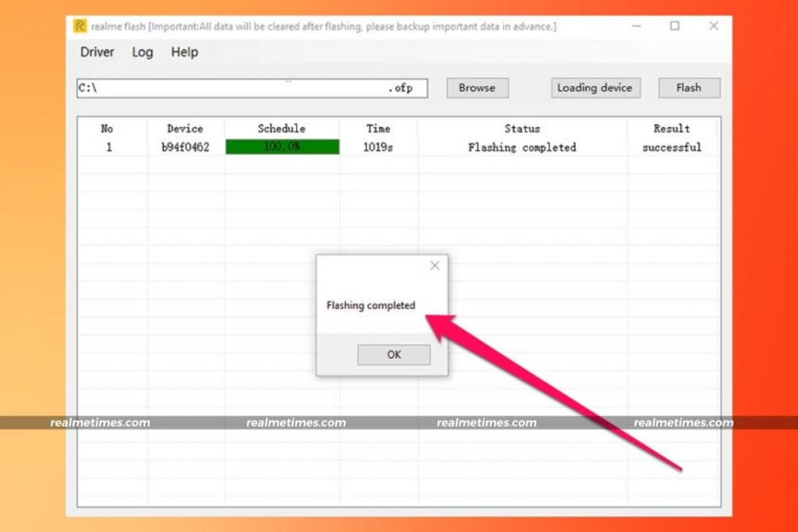
Task: Open the Log menu
Action: pos(143,52)
